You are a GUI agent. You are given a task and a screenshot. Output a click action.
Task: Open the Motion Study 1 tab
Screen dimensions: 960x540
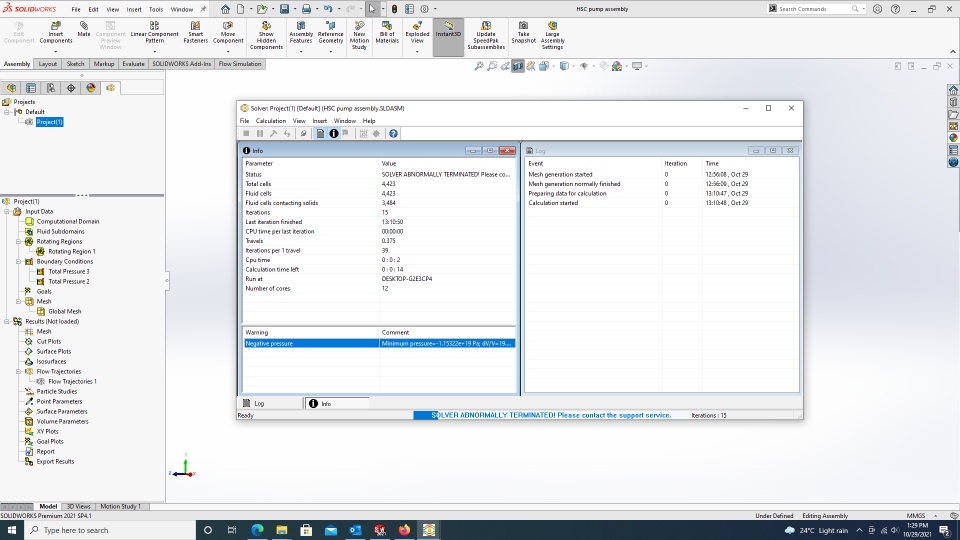120,506
